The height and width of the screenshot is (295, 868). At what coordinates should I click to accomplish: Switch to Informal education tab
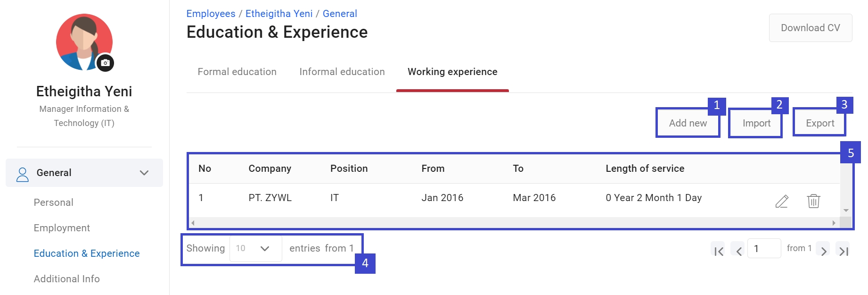pyautogui.click(x=342, y=72)
